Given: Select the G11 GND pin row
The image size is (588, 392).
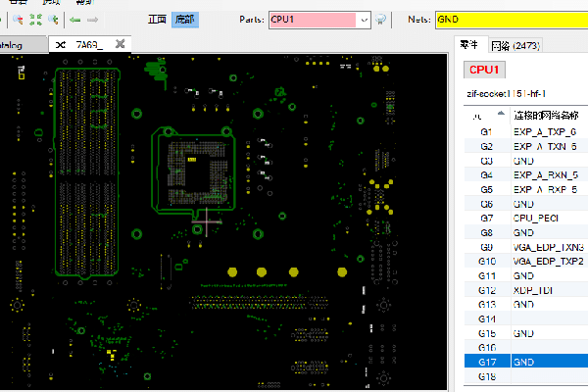Looking at the screenshot, I should [525, 275].
